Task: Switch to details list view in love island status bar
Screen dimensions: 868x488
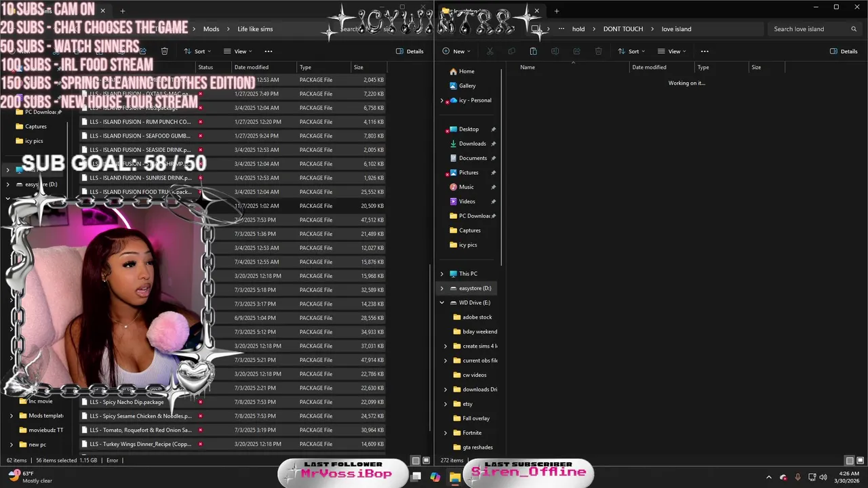Action: coord(850,461)
